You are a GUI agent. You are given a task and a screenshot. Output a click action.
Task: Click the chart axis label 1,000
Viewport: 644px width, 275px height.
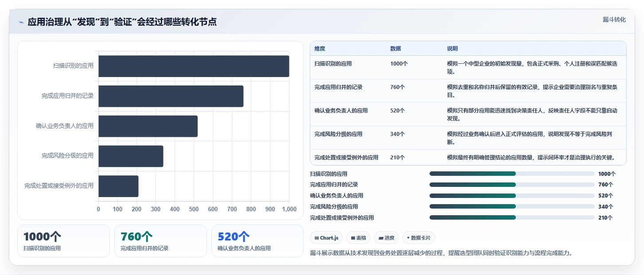(289, 209)
